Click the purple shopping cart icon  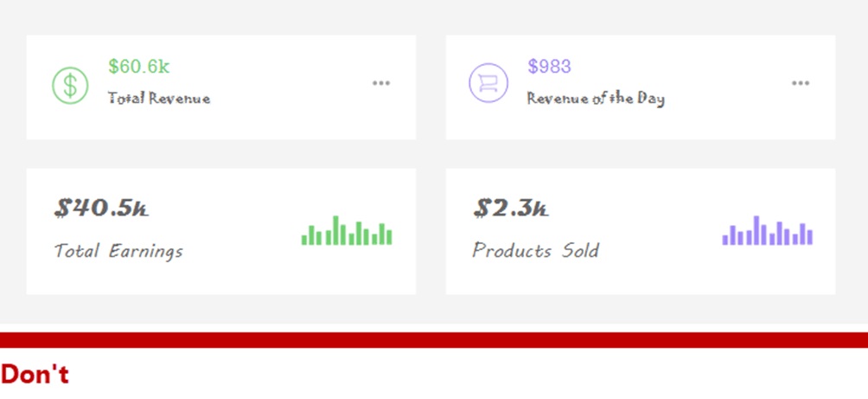coord(488,83)
